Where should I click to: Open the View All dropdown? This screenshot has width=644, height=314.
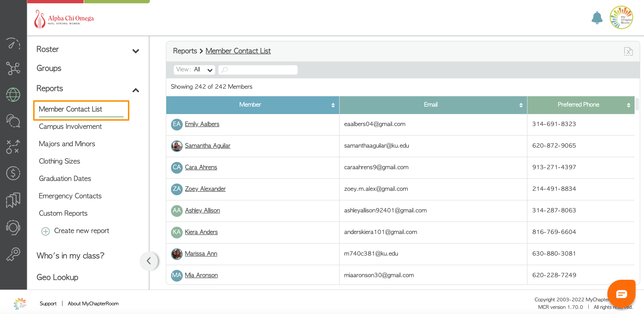coord(194,70)
